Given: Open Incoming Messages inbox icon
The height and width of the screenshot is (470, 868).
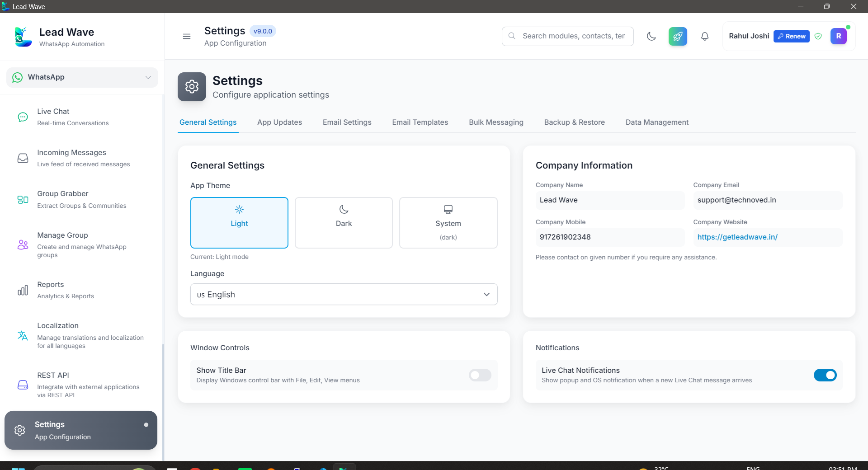Looking at the screenshot, I should point(23,158).
